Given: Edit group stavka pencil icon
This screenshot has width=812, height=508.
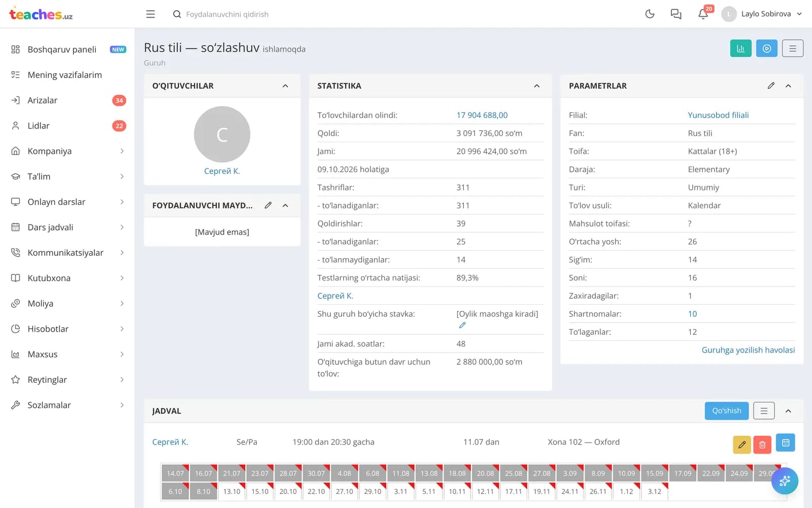Looking at the screenshot, I should [462, 325].
